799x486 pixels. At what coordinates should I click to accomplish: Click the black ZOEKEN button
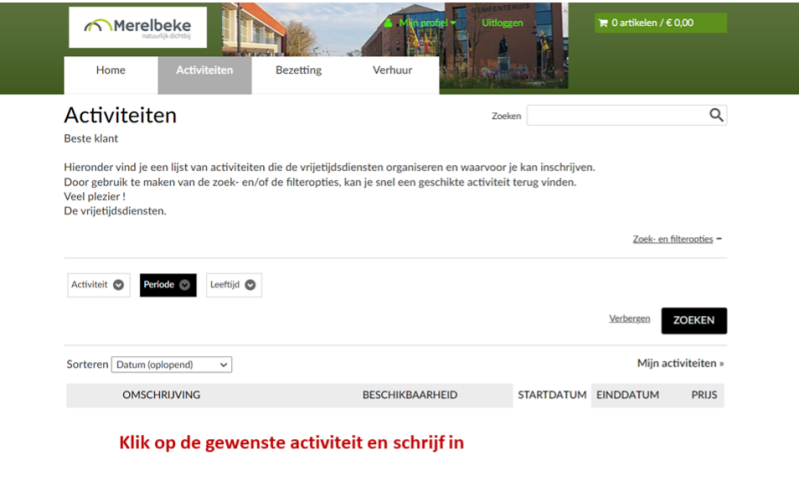[x=694, y=320]
